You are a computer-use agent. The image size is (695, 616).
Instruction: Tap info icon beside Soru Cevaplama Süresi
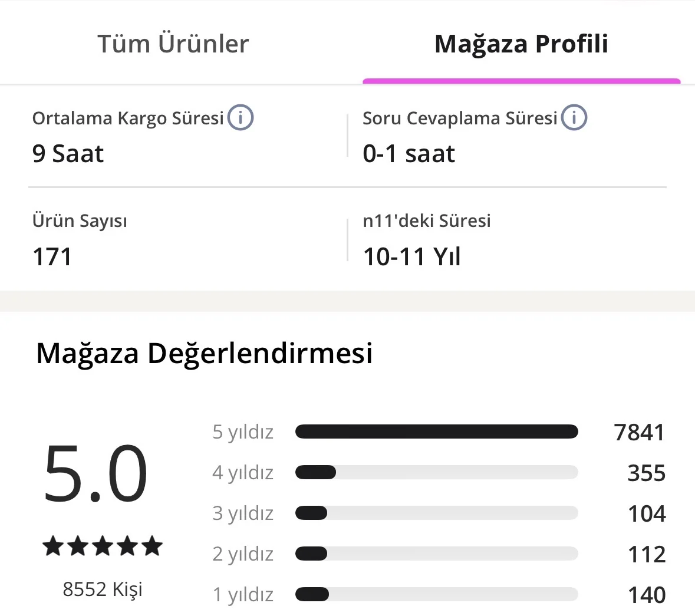574,117
